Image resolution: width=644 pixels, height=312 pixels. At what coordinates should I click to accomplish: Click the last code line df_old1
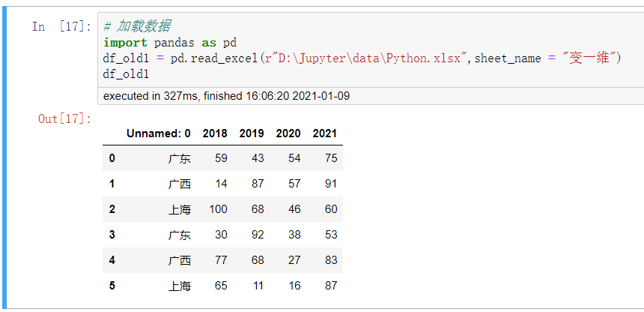point(126,74)
